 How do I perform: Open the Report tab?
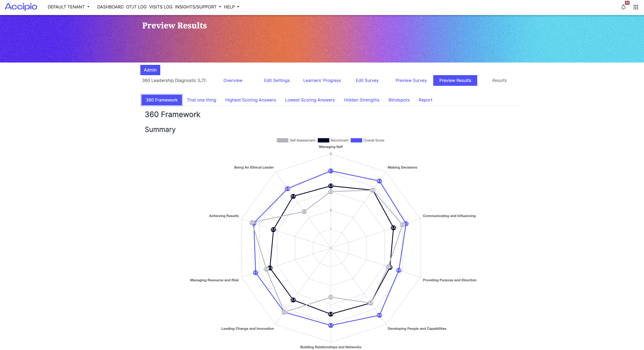point(425,100)
